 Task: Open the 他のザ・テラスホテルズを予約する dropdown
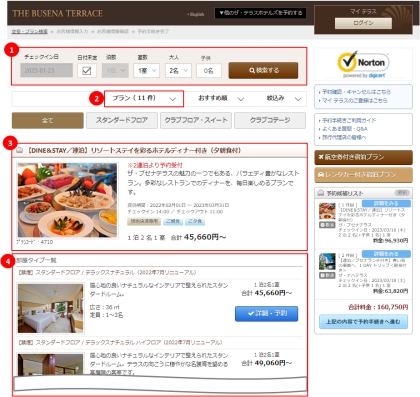tap(260, 13)
